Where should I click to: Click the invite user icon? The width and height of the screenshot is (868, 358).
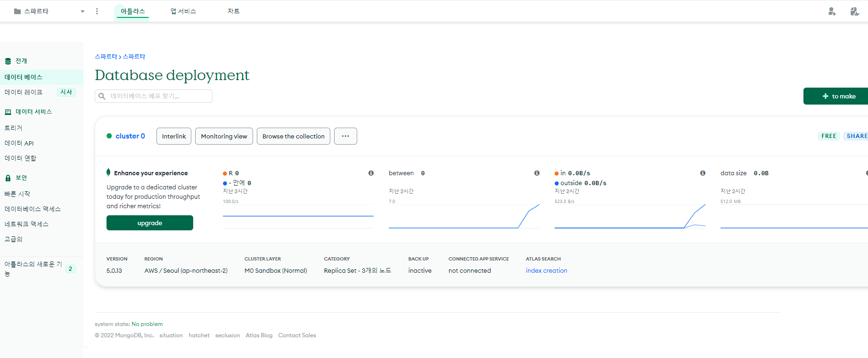[832, 11]
